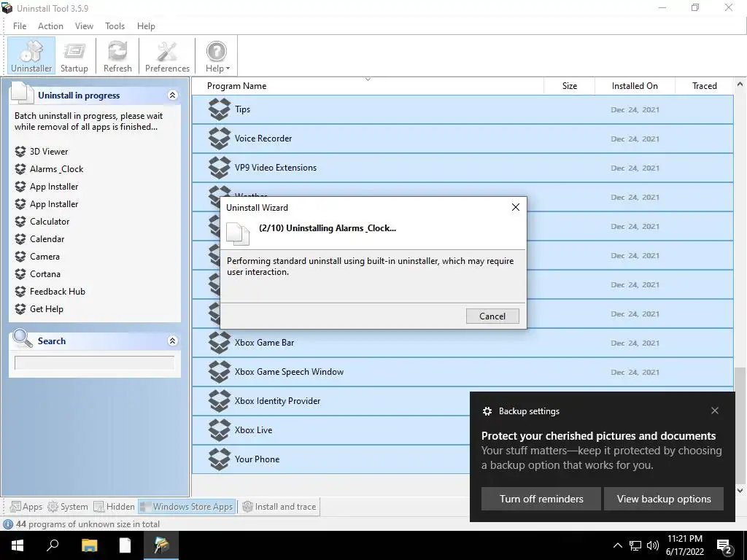
Task: Click the document icon in Uninstall Wizard
Action: [x=238, y=234]
